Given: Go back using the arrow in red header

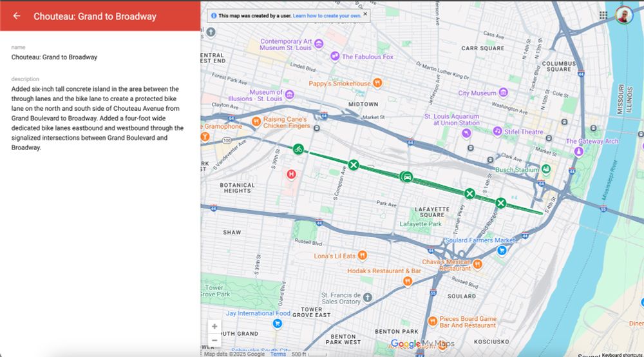Looking at the screenshot, I should (x=17, y=15).
